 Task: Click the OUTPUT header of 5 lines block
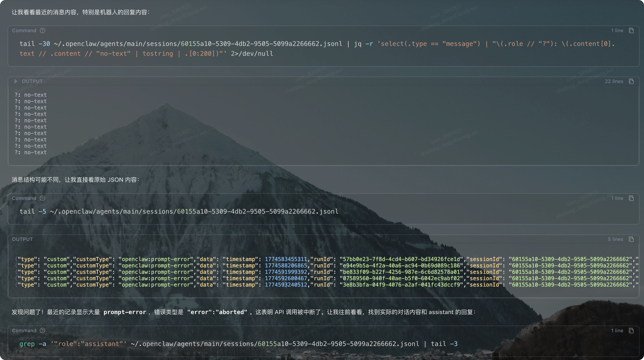click(23, 239)
